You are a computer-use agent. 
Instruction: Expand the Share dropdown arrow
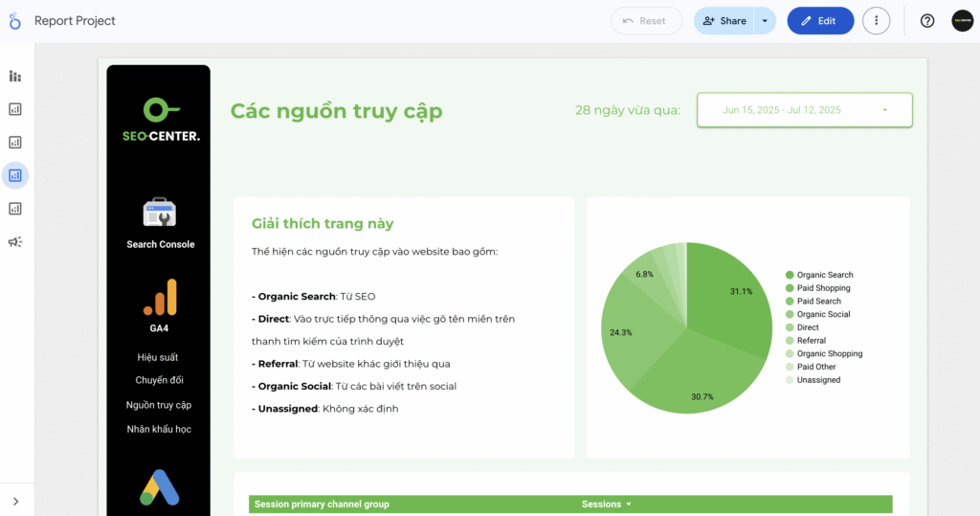point(765,21)
